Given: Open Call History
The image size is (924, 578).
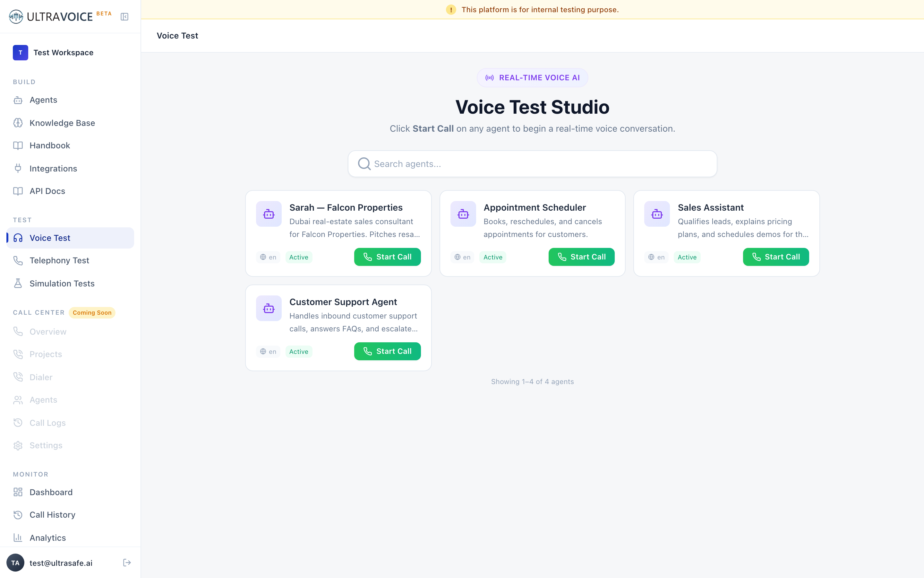Looking at the screenshot, I should pyautogui.click(x=70, y=515).
